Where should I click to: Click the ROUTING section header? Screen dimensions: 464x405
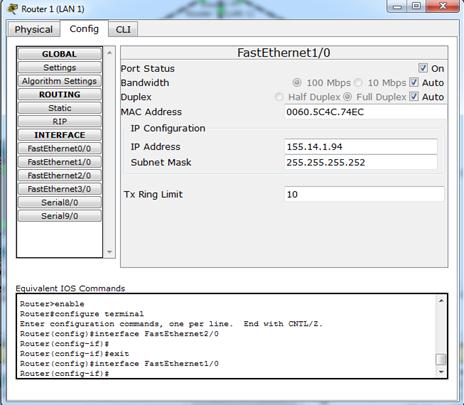point(59,95)
